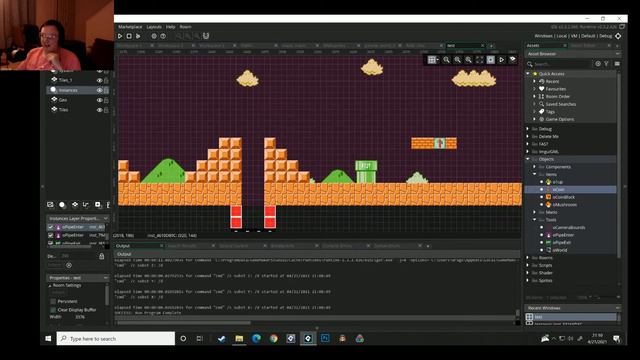Open Google Chrome from the taskbar
Viewport: 640px width, 360px height.
273,338
